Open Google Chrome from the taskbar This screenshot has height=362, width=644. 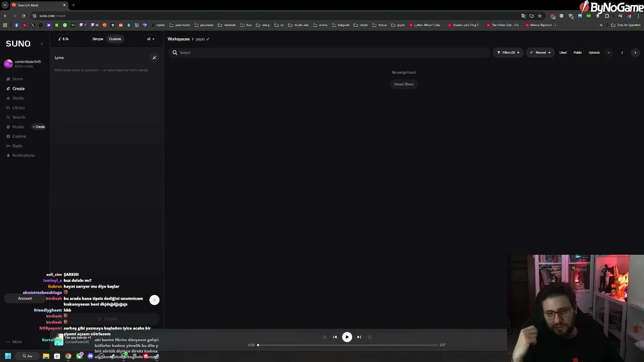click(68, 356)
